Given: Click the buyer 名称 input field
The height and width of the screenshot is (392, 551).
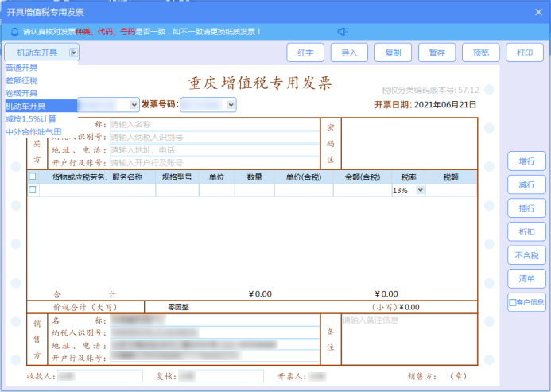Looking at the screenshot, I should pos(213,124).
